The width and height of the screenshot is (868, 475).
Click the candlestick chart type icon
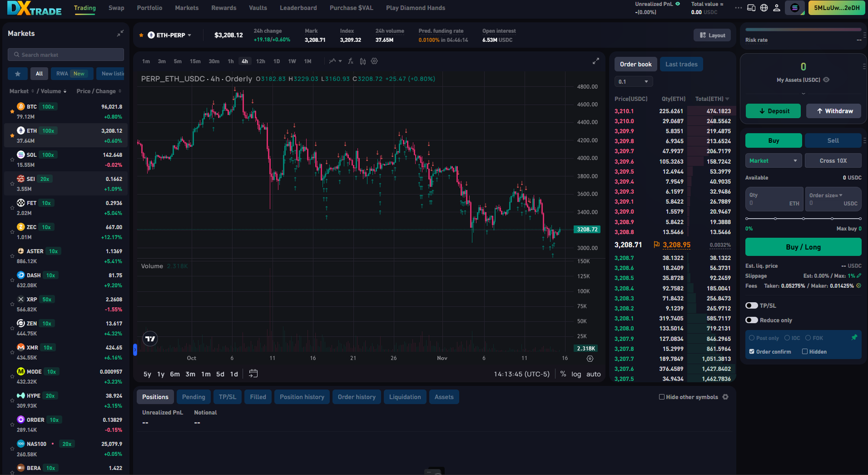[363, 61]
